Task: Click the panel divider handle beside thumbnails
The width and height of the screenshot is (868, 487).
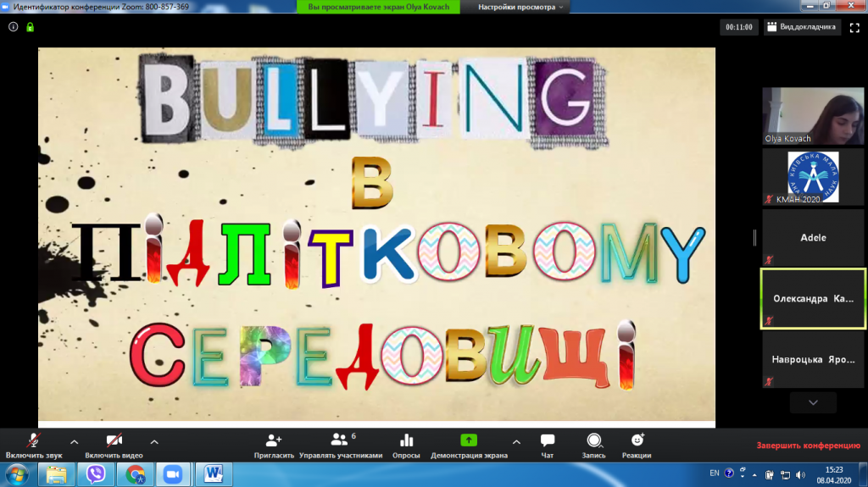Action: tap(754, 237)
